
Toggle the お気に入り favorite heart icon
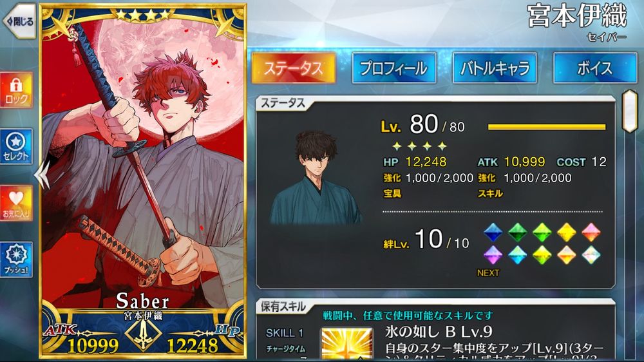(17, 203)
